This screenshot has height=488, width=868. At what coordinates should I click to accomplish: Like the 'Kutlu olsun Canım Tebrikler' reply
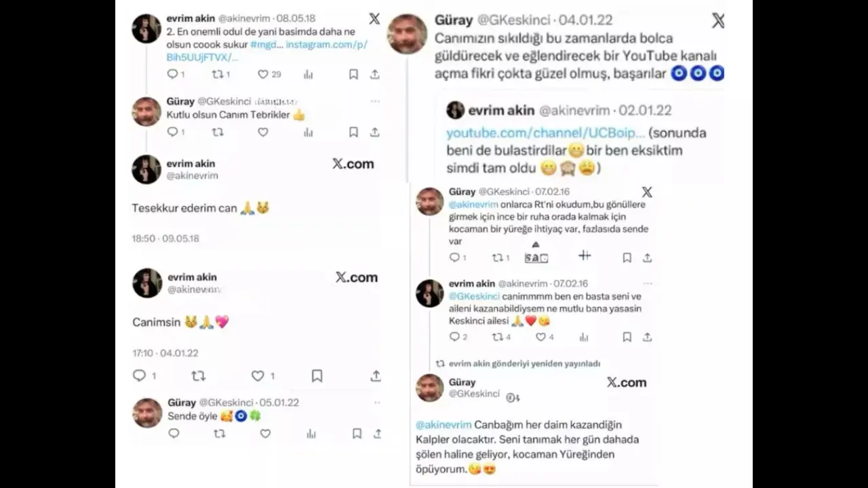[x=262, y=132]
